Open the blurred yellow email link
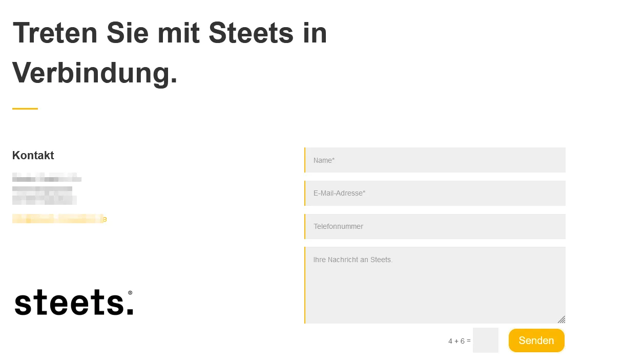 pyautogui.click(x=59, y=219)
